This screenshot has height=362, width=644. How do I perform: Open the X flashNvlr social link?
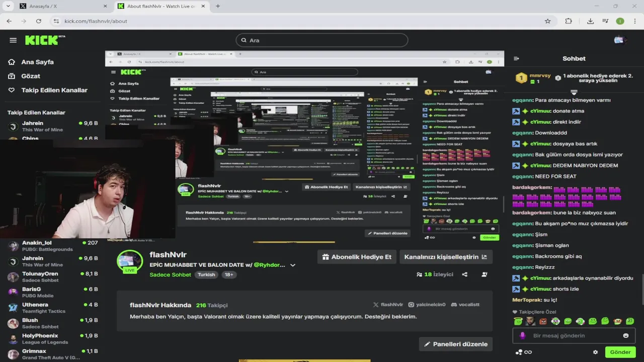388,305
